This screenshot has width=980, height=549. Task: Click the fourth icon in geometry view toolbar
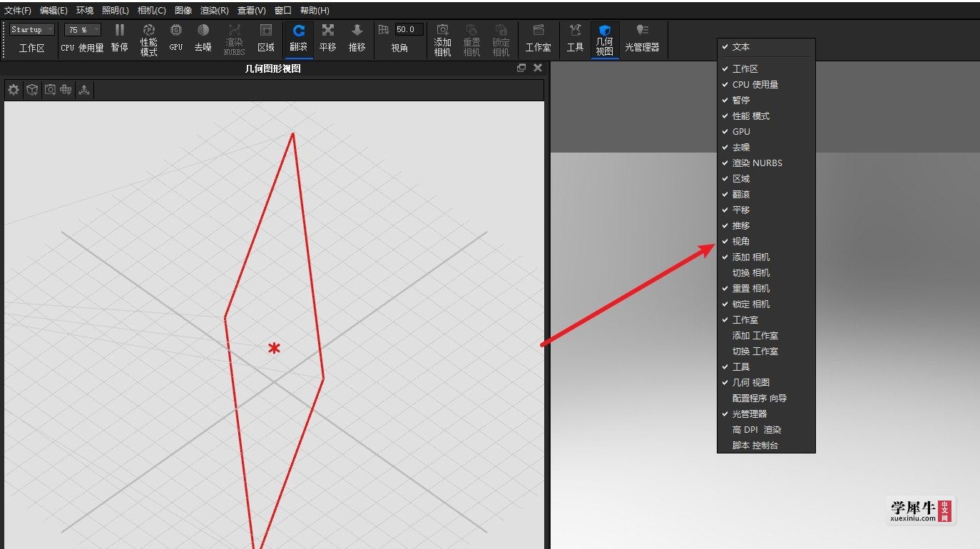66,90
